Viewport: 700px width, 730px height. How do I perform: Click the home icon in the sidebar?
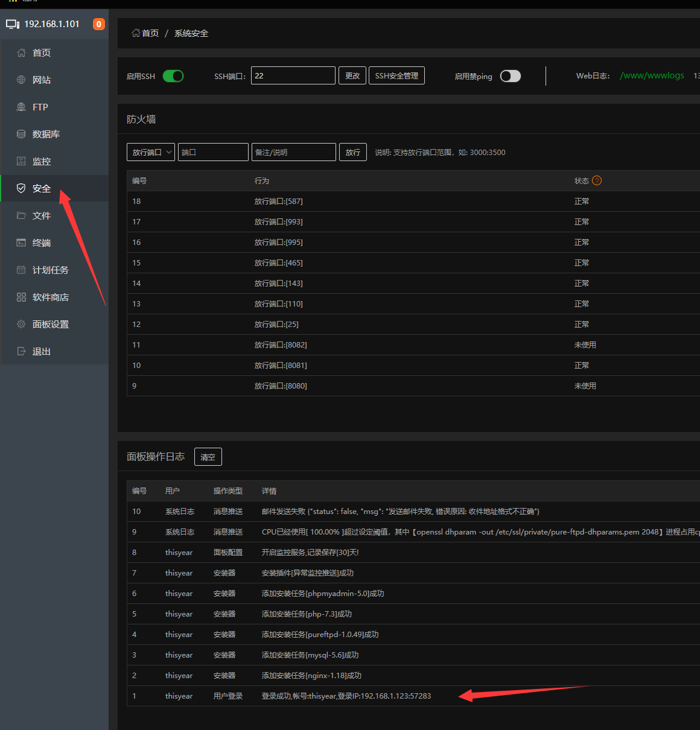click(x=21, y=53)
